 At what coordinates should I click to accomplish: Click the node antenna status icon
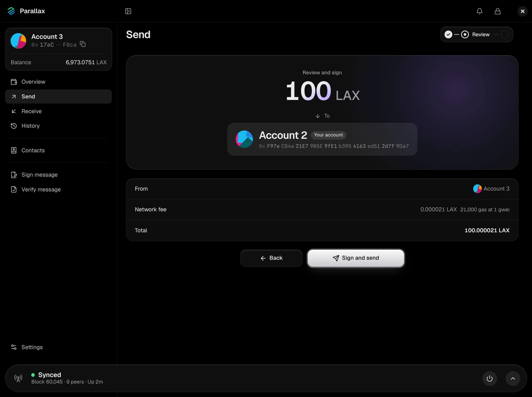pos(18,378)
